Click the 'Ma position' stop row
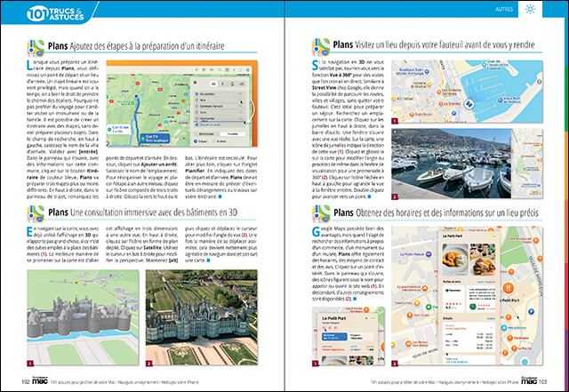Screen dimensions: 569x392 click(220, 94)
